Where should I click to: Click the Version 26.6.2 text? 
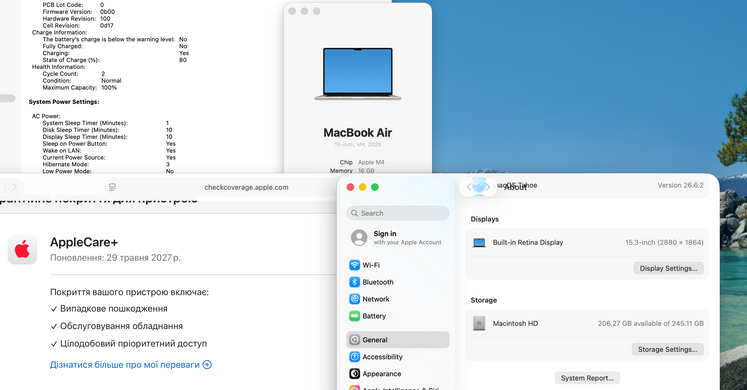[680, 185]
